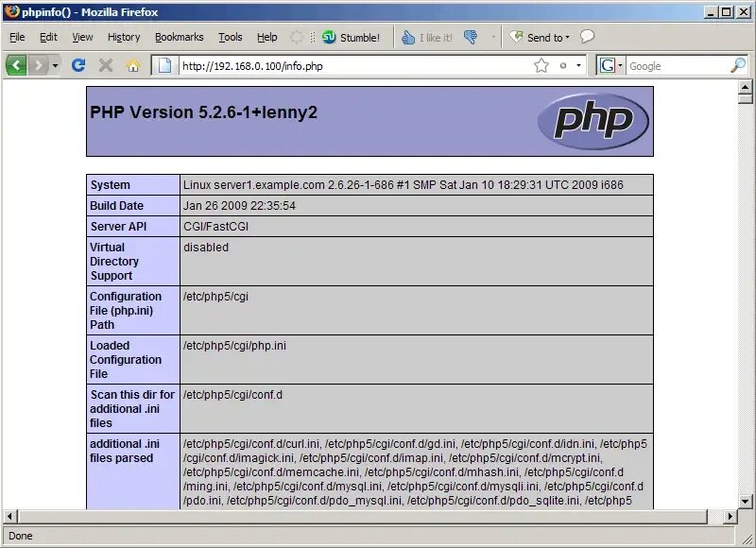Open the search engine selector dropdown arrow
Viewport: 756px width, 548px height.
click(x=621, y=65)
